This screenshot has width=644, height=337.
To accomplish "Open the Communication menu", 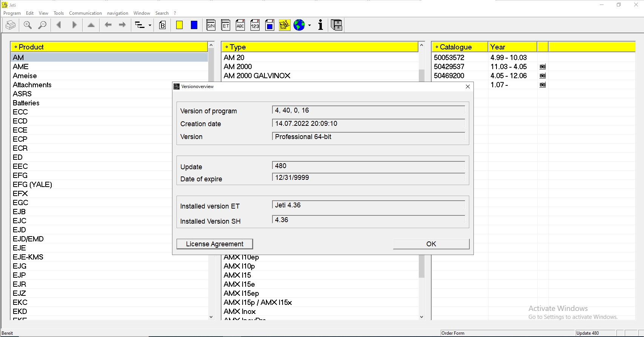I will click(85, 13).
